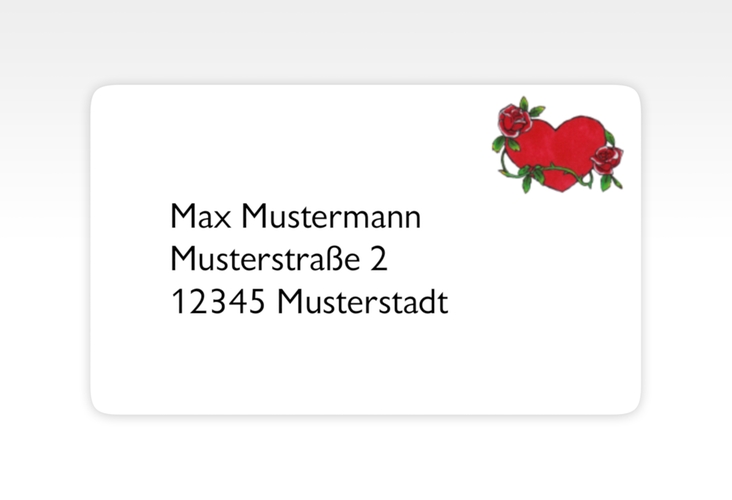
Task: Click the leaf cluster at heart's bottom left
Action: [x=530, y=177]
